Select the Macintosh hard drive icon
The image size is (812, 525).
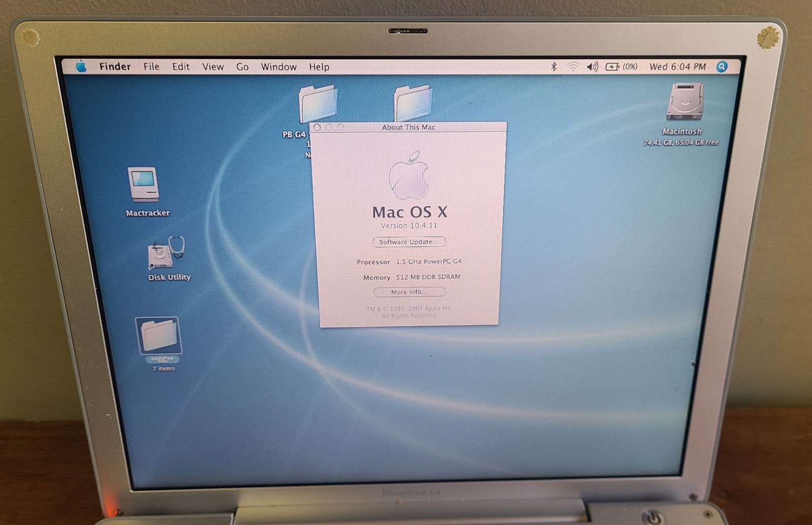(x=685, y=102)
